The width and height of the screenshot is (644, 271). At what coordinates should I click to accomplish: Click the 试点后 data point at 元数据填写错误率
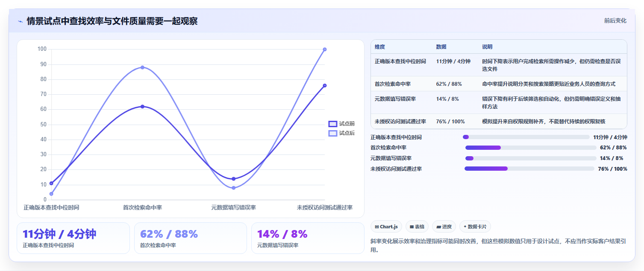[233, 188]
